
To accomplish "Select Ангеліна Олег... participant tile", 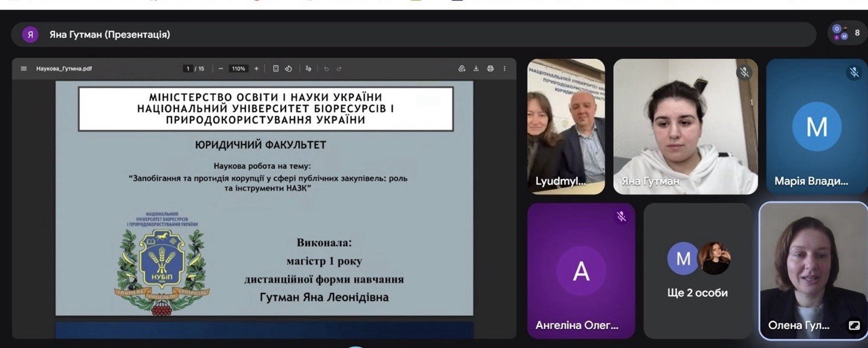I will click(x=581, y=271).
